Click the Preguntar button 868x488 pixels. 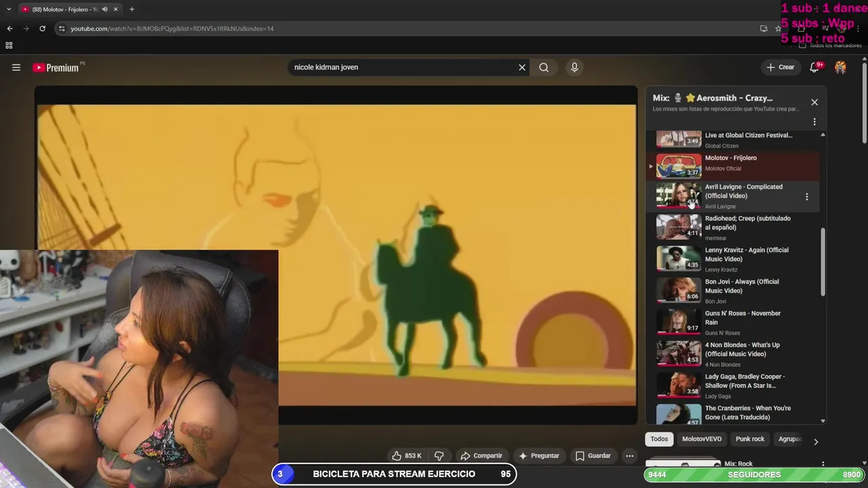pyautogui.click(x=539, y=456)
